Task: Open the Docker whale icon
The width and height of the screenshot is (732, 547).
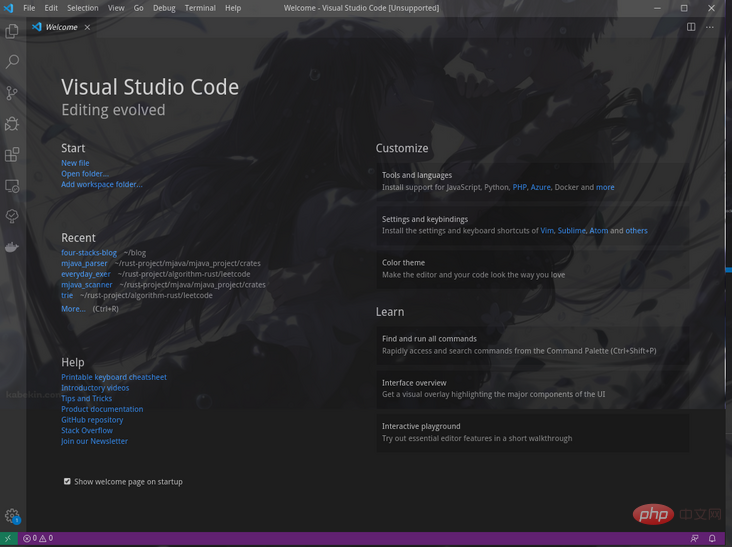Action: (x=12, y=246)
